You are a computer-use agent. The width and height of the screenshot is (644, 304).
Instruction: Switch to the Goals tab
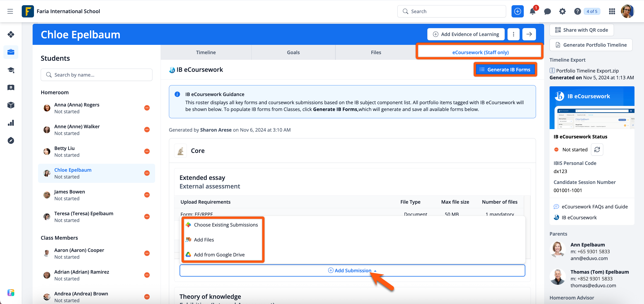click(293, 53)
